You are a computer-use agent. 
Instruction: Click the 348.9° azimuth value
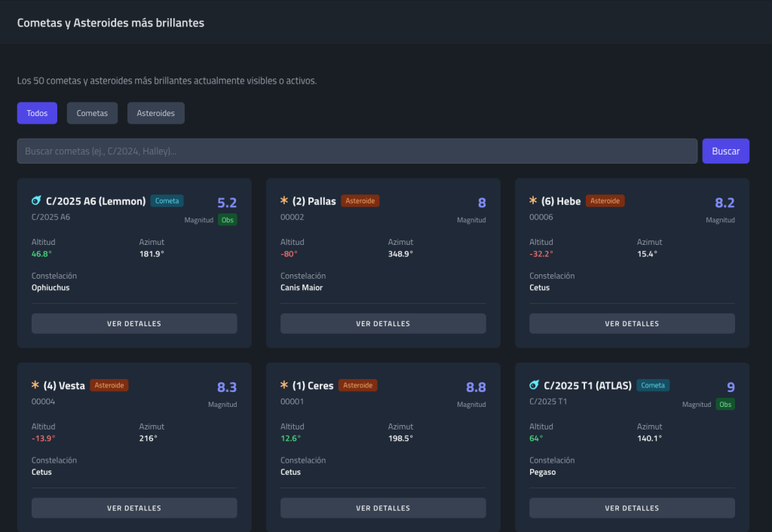click(x=400, y=254)
